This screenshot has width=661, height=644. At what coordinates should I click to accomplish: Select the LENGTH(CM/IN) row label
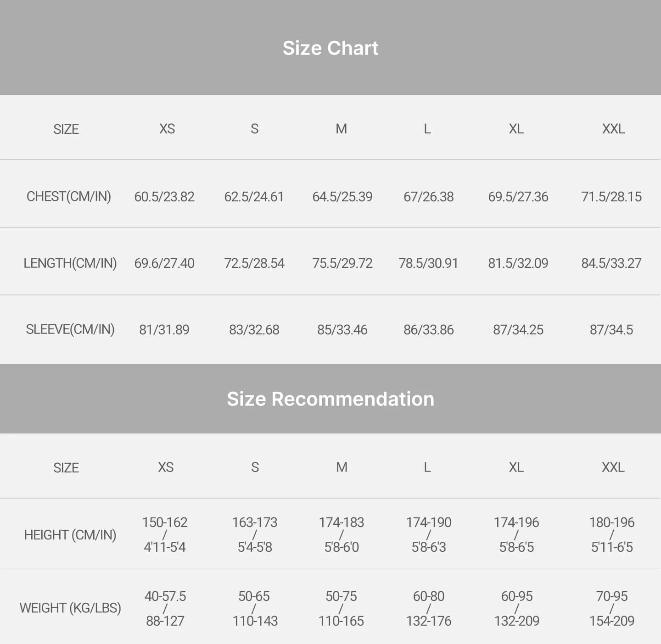pos(70,263)
